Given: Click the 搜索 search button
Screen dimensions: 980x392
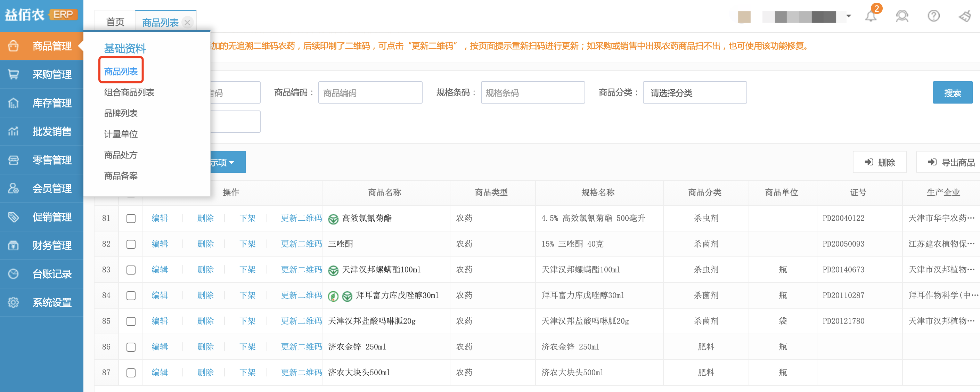Looking at the screenshot, I should 952,92.
